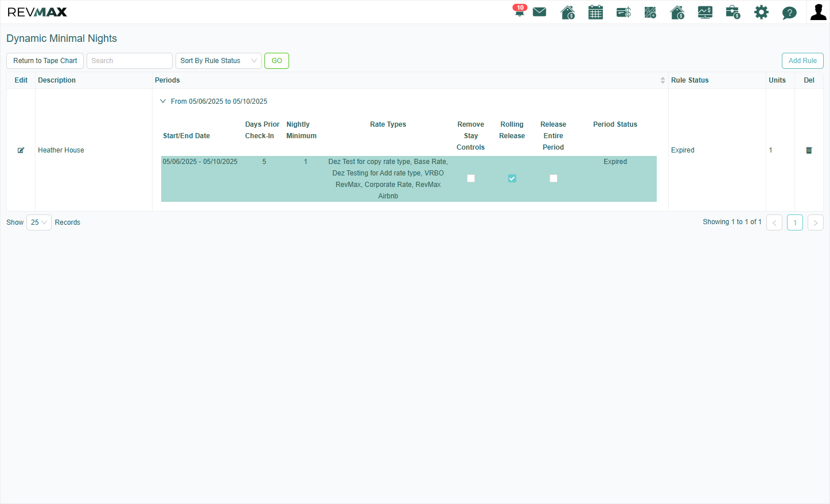Uncheck the Rolling Release checkbox

pyautogui.click(x=512, y=178)
